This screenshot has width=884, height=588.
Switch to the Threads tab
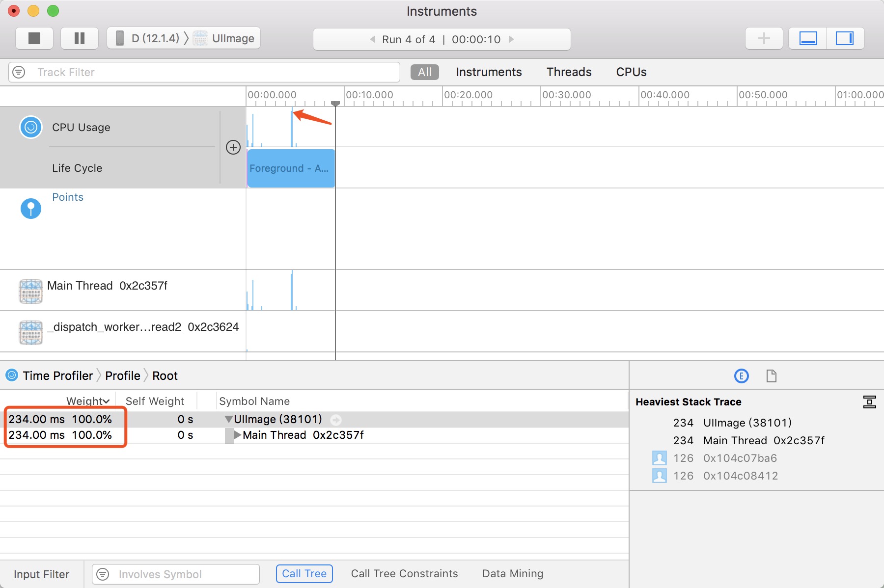click(x=569, y=72)
